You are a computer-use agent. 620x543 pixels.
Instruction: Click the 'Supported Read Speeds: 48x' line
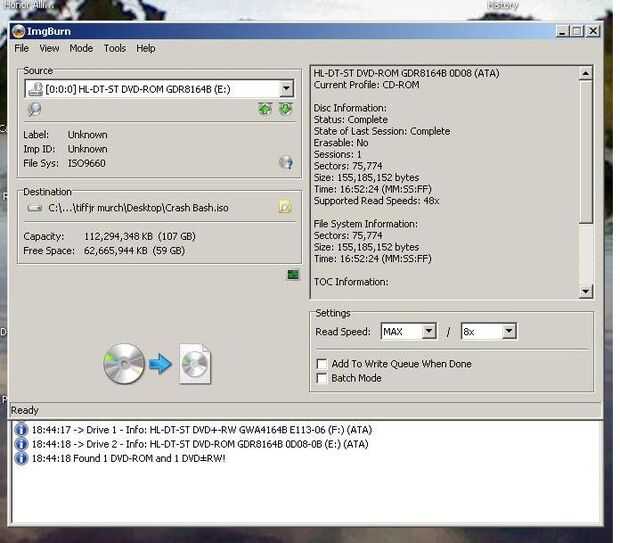(376, 201)
